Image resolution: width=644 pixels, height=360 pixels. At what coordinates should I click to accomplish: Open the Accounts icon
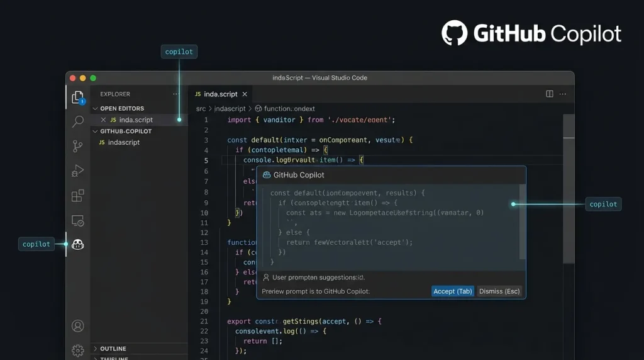(x=77, y=326)
